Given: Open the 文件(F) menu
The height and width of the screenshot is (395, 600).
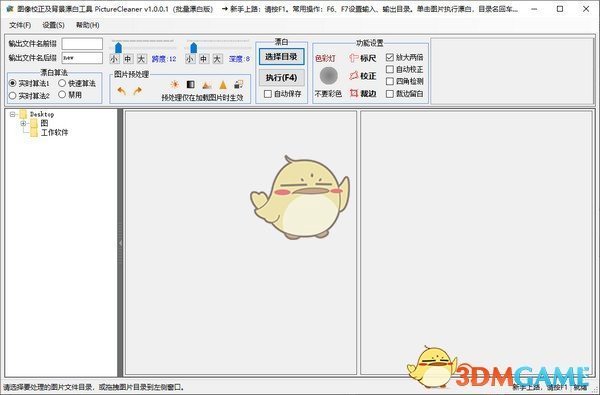Looking at the screenshot, I should (x=20, y=25).
